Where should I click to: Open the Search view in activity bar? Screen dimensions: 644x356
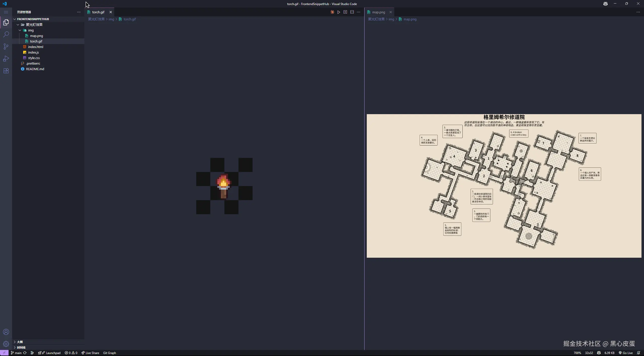tap(6, 34)
